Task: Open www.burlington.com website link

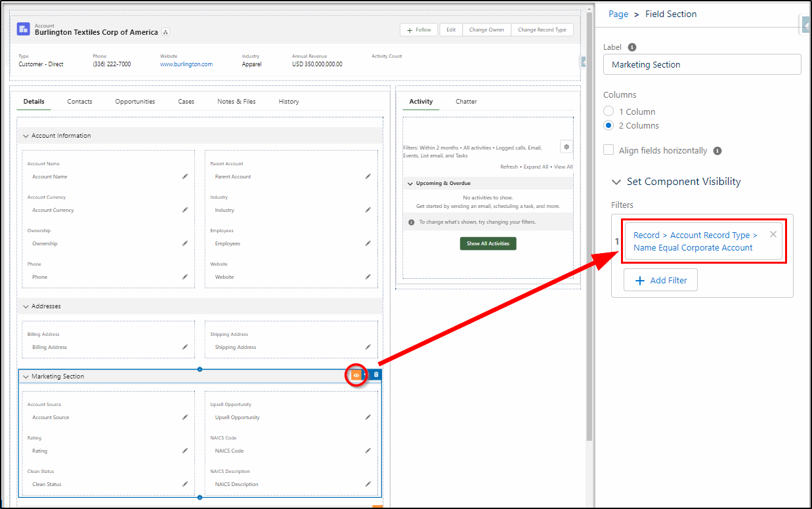Action: pos(186,64)
